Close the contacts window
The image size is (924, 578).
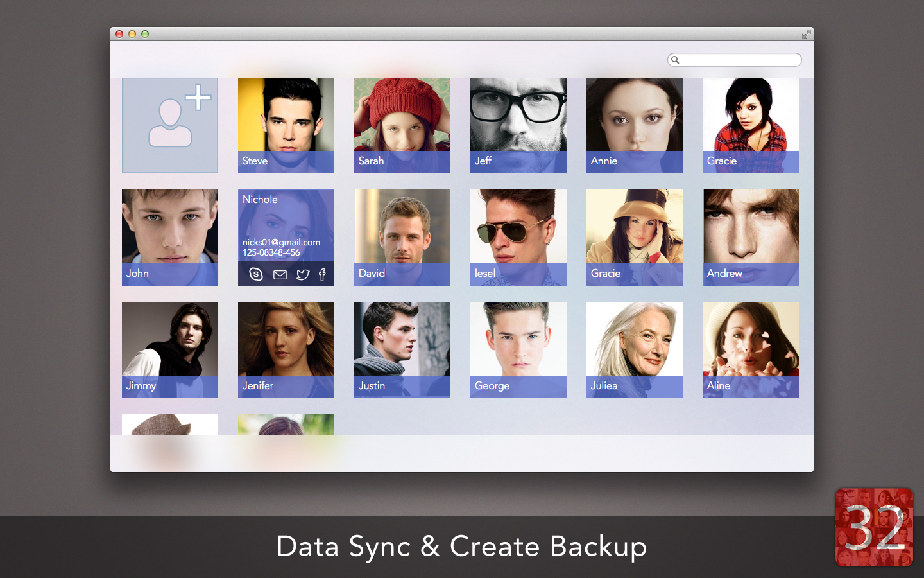click(119, 34)
